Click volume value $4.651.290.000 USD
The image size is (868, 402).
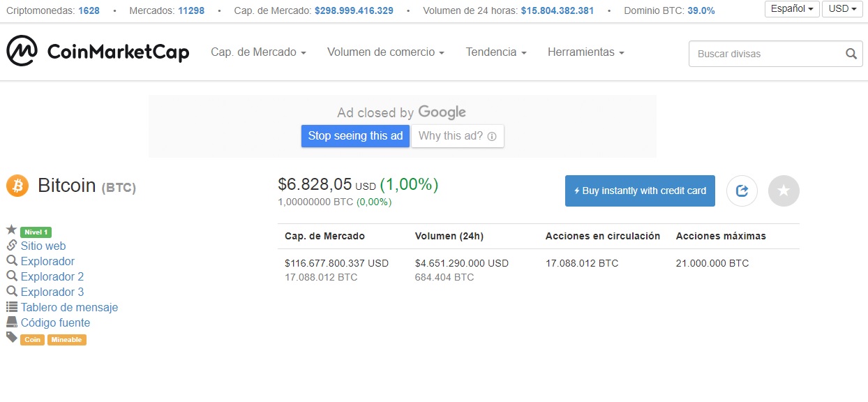tap(462, 263)
